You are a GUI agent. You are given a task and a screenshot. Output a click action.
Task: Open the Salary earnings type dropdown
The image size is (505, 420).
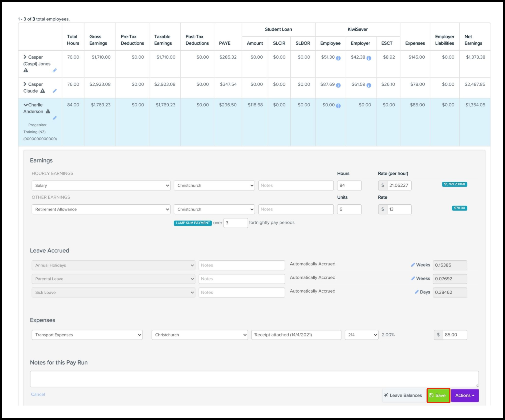(x=101, y=186)
